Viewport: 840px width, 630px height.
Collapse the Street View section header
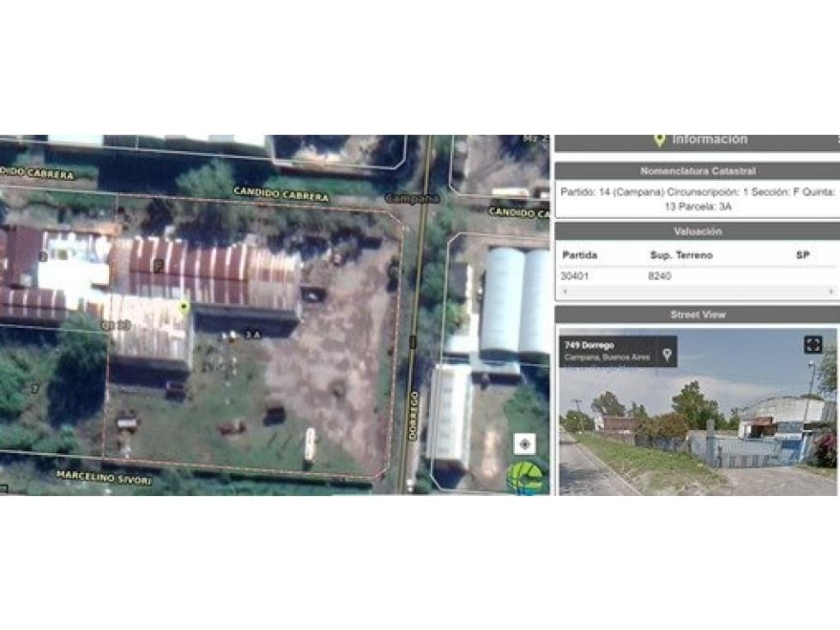(x=698, y=315)
